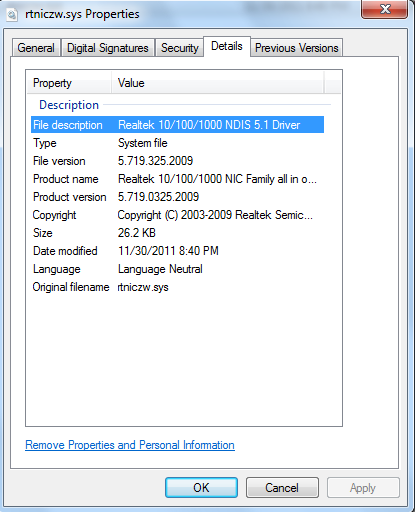
Task: Open the Digital Signatures tab
Action: 108,48
